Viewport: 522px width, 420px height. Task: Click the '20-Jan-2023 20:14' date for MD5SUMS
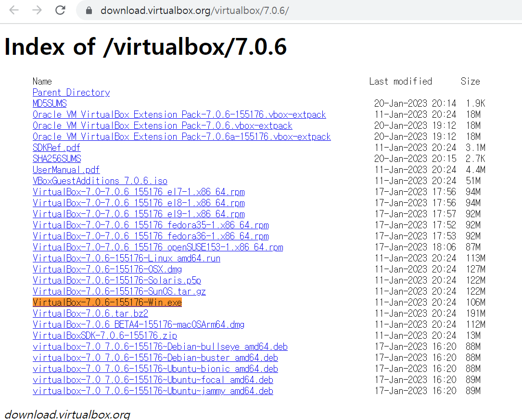point(415,103)
